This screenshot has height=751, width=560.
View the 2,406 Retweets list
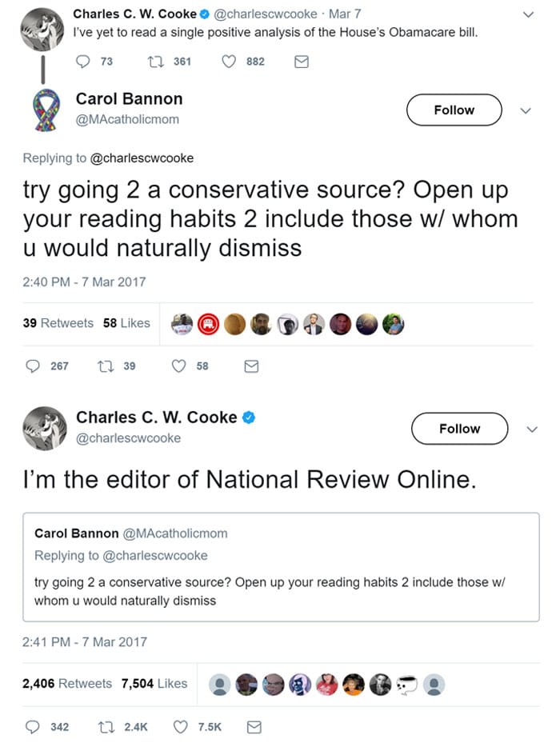point(67,684)
